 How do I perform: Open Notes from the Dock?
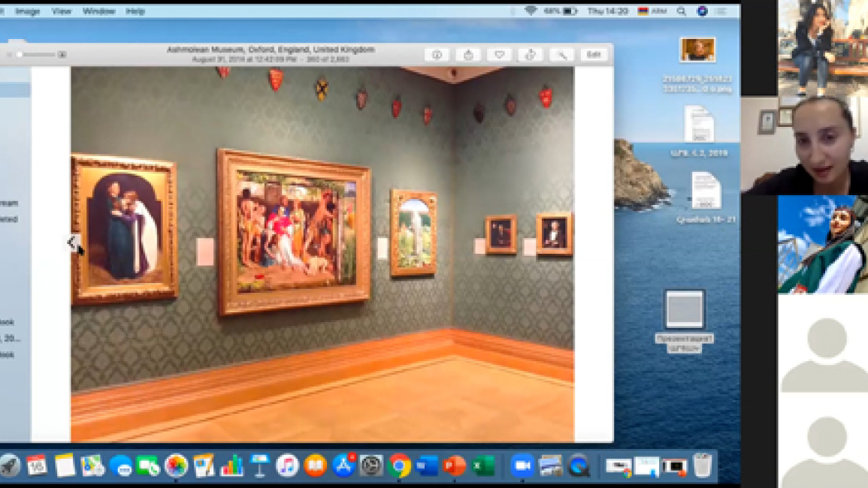[x=65, y=466]
